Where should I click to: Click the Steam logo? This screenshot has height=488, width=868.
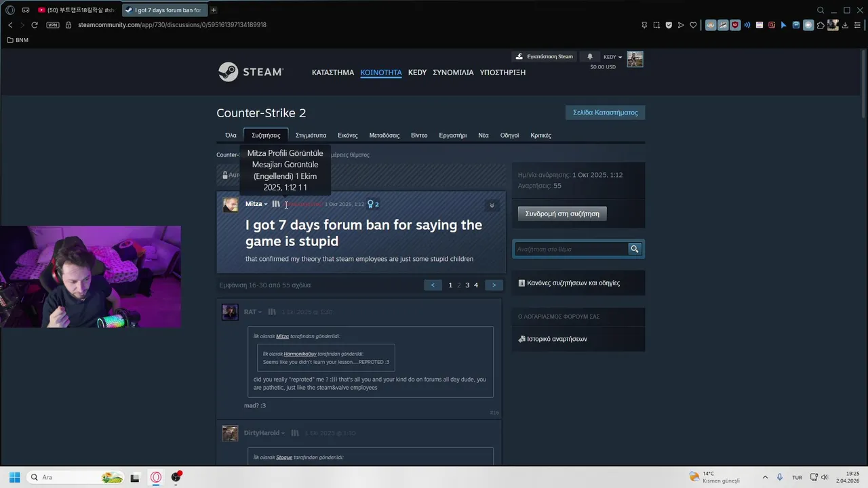coord(250,72)
